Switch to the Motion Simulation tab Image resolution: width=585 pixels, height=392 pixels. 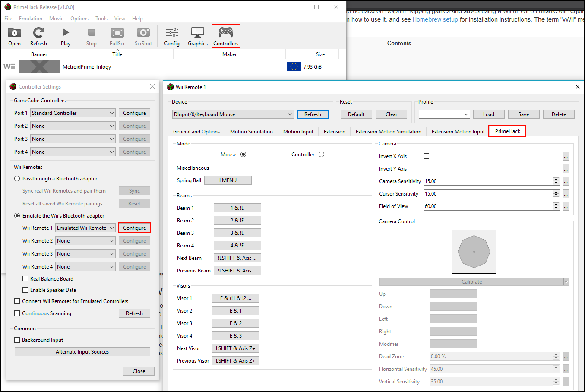(x=251, y=132)
